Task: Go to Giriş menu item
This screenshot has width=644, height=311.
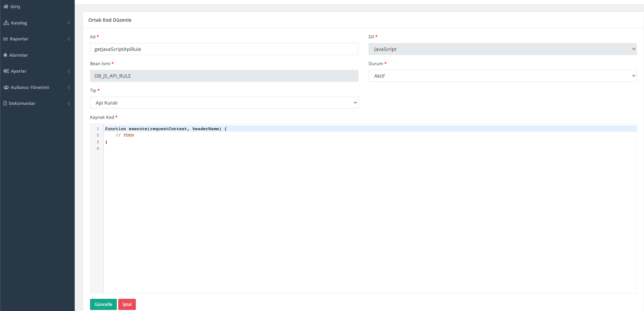Action: [37, 6]
